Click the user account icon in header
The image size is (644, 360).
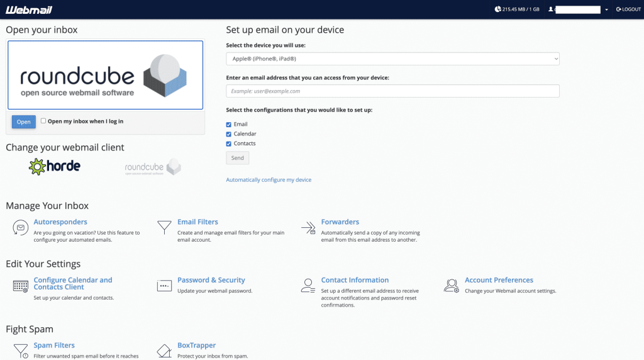[551, 9]
